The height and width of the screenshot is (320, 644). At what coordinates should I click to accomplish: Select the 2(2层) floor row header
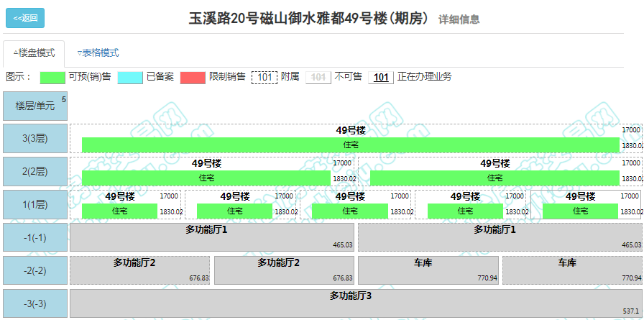click(x=35, y=172)
